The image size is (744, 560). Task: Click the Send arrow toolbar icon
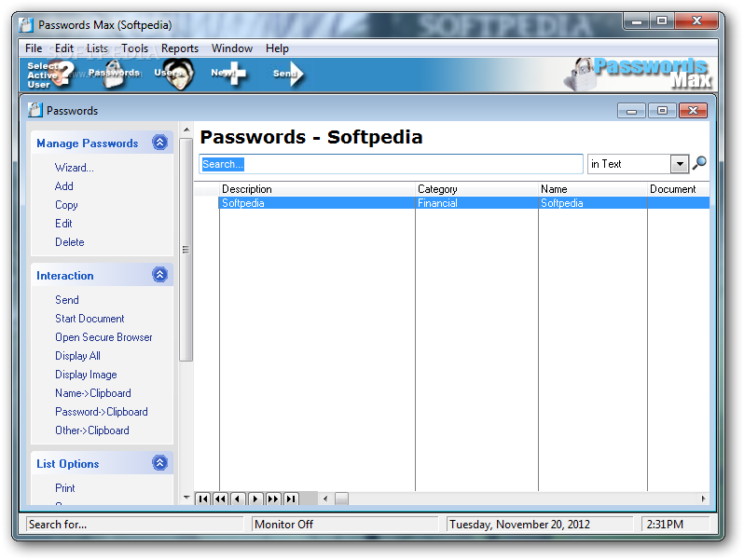(x=288, y=74)
